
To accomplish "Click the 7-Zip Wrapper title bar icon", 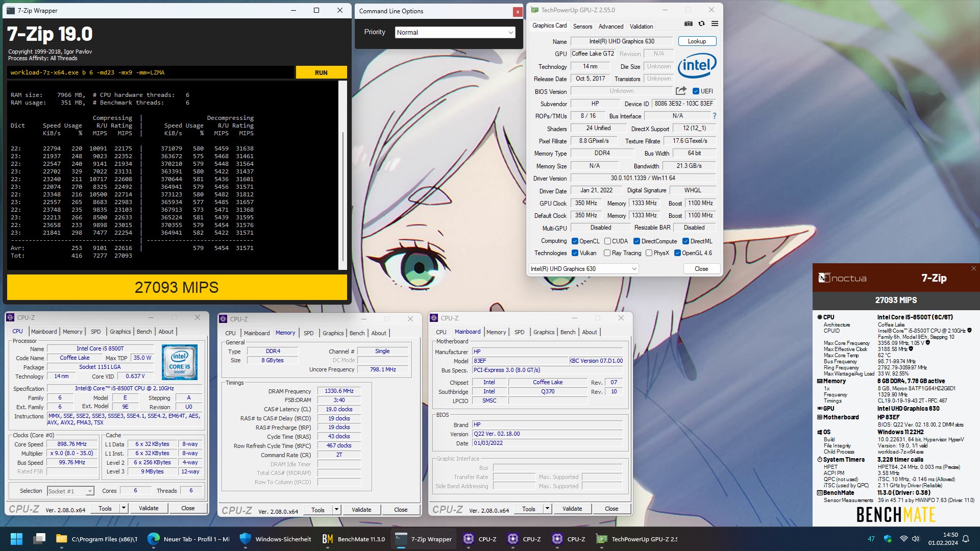I will pyautogui.click(x=11, y=10).
